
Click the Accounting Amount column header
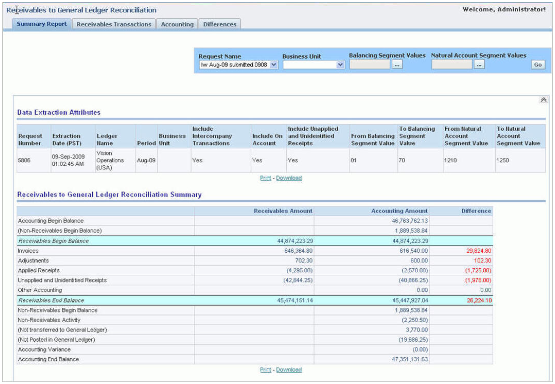[x=399, y=211]
